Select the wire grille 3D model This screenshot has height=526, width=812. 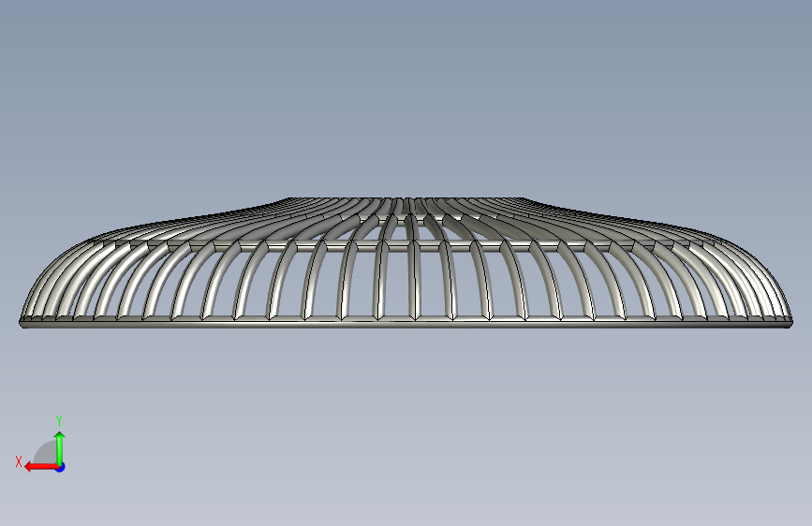click(406, 262)
